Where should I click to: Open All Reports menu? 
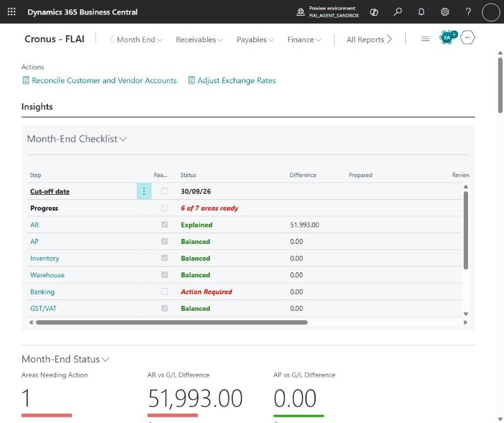(369, 40)
